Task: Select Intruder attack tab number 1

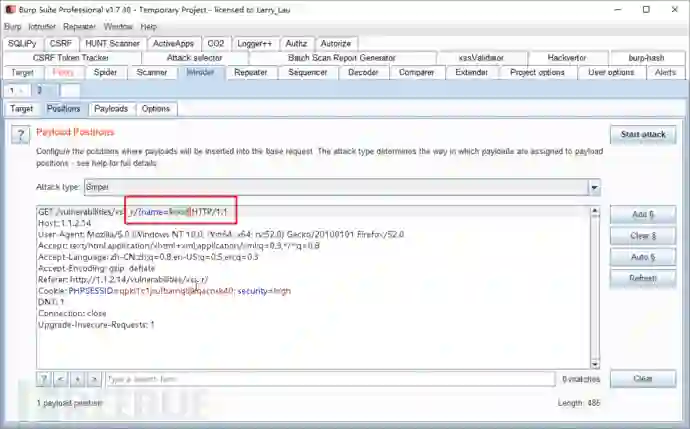Action: click(x=17, y=91)
